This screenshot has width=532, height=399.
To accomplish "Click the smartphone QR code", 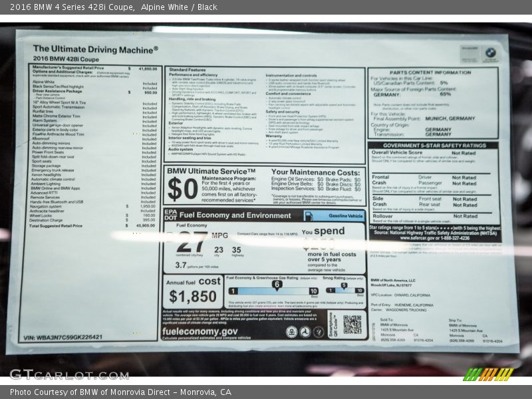I will click(x=352, y=325).
